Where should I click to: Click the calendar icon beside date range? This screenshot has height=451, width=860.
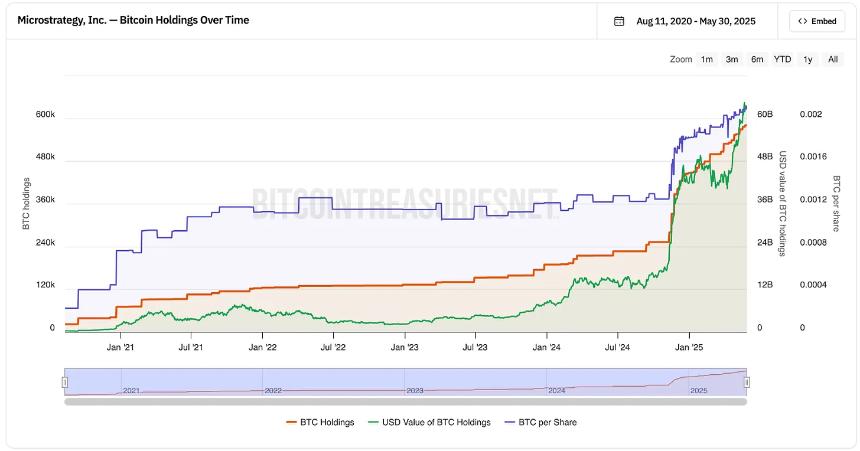(x=619, y=21)
